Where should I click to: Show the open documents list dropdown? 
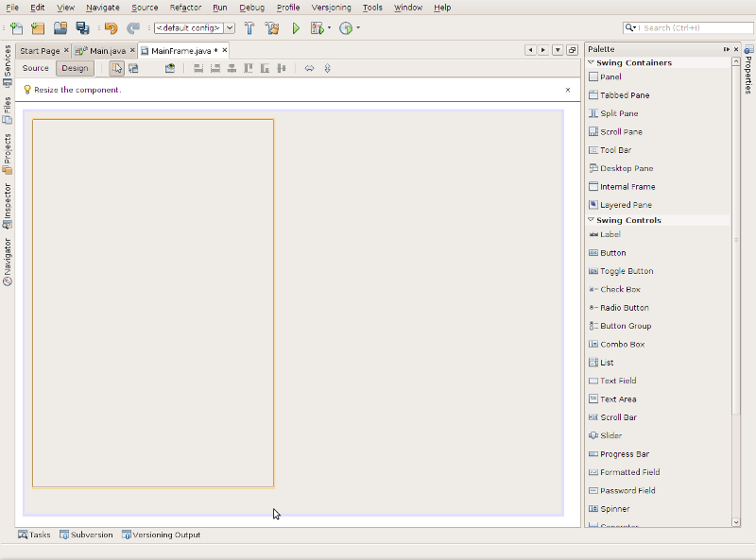[558, 50]
